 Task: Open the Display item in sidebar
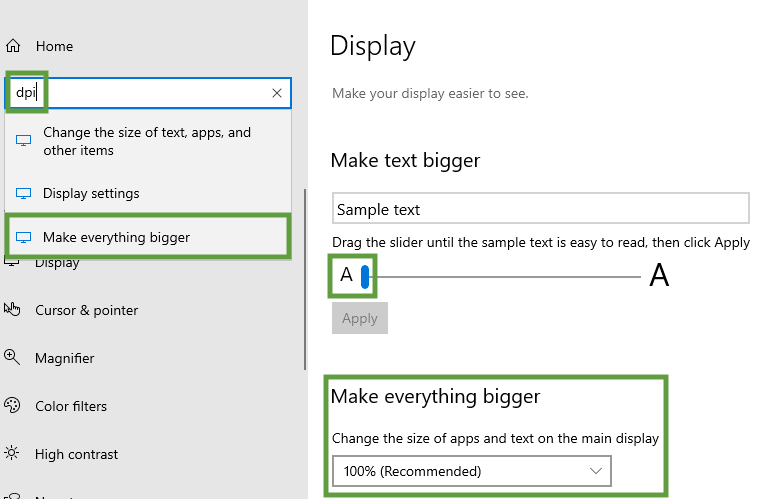click(x=57, y=263)
